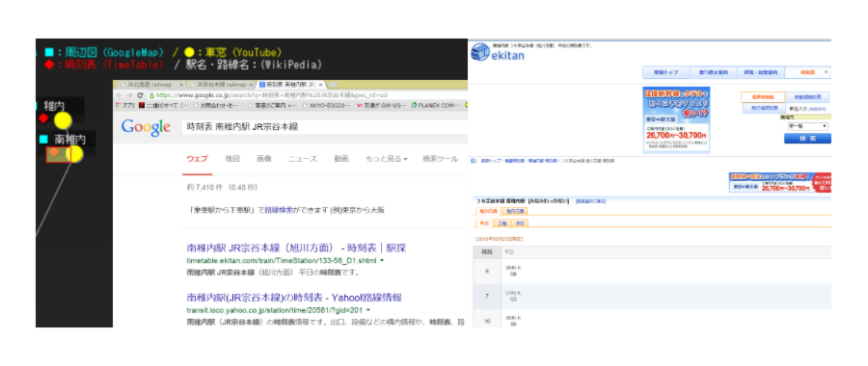Open a new Chrome tab

(334, 85)
